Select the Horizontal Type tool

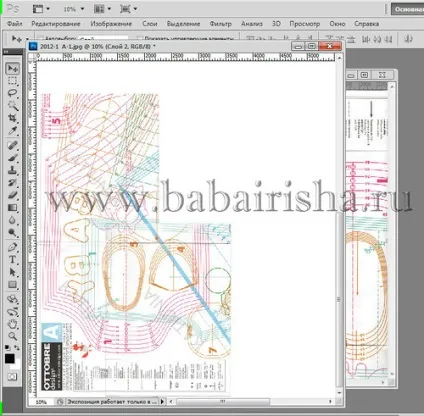tap(13, 260)
